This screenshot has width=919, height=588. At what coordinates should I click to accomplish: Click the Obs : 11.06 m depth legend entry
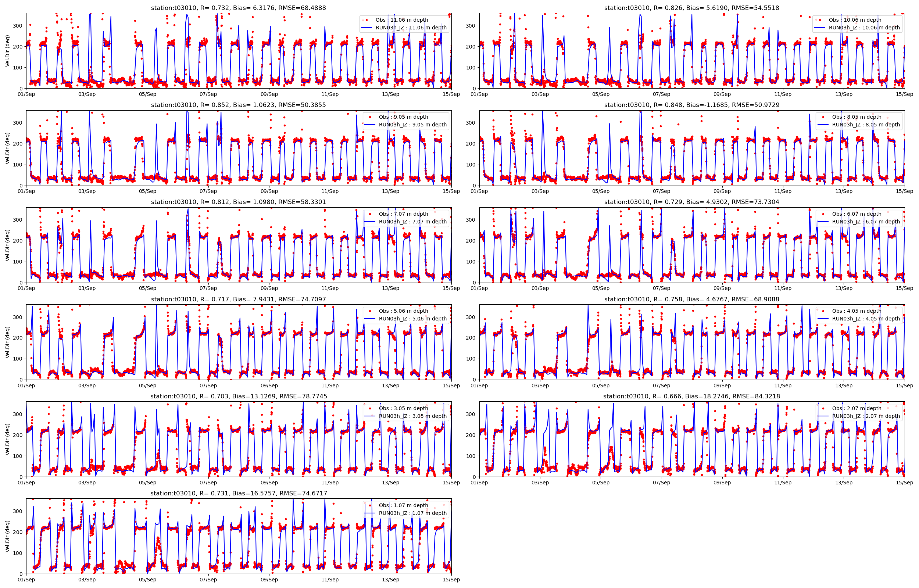pyautogui.click(x=402, y=20)
